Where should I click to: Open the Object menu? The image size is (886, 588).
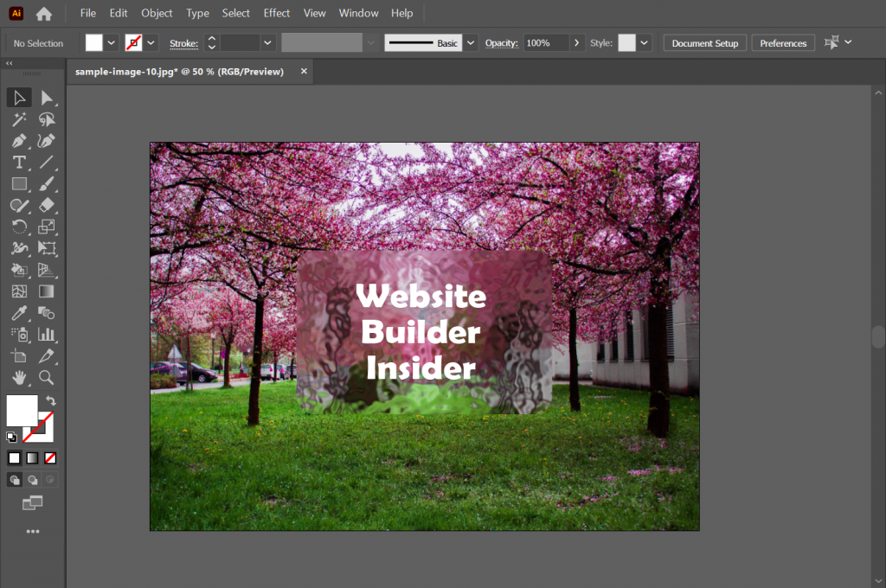(x=156, y=13)
